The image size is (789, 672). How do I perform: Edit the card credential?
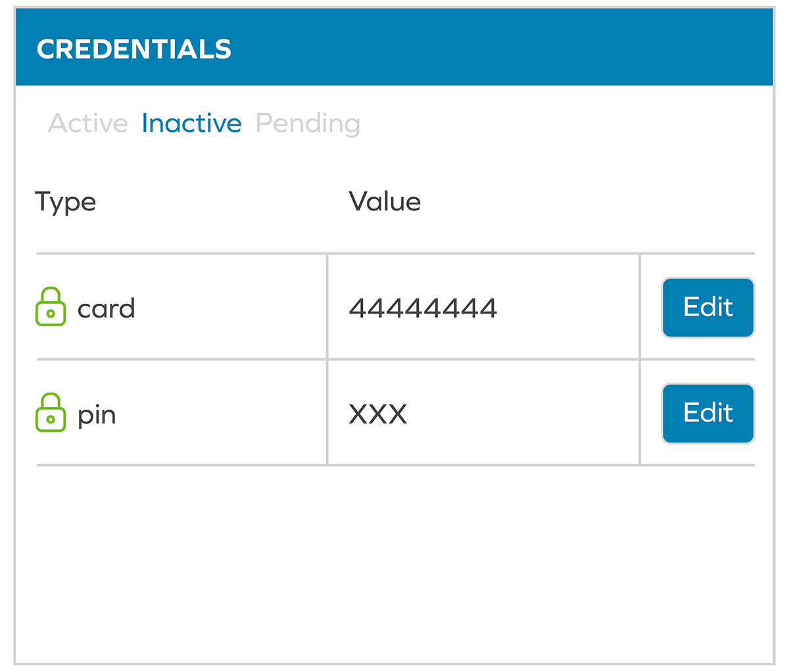[707, 308]
